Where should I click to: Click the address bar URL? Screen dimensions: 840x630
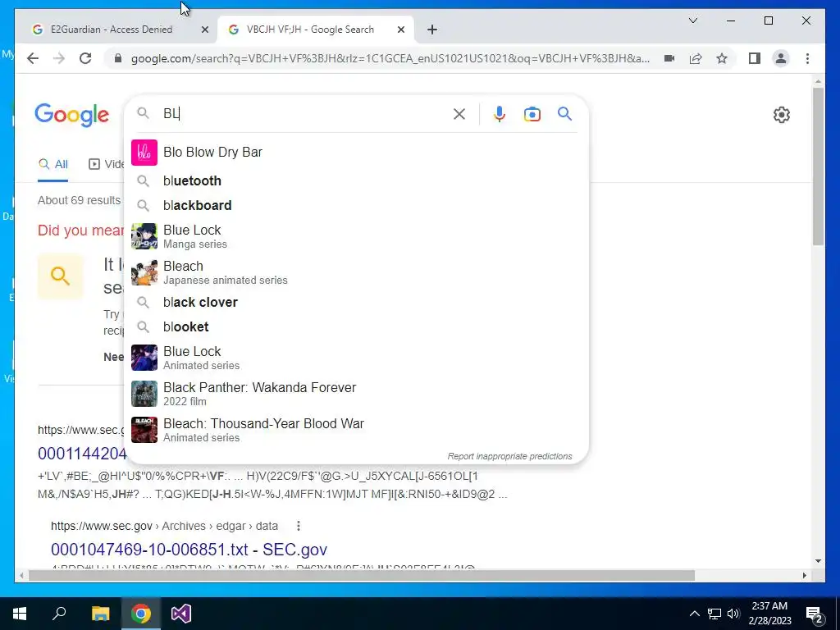390,58
